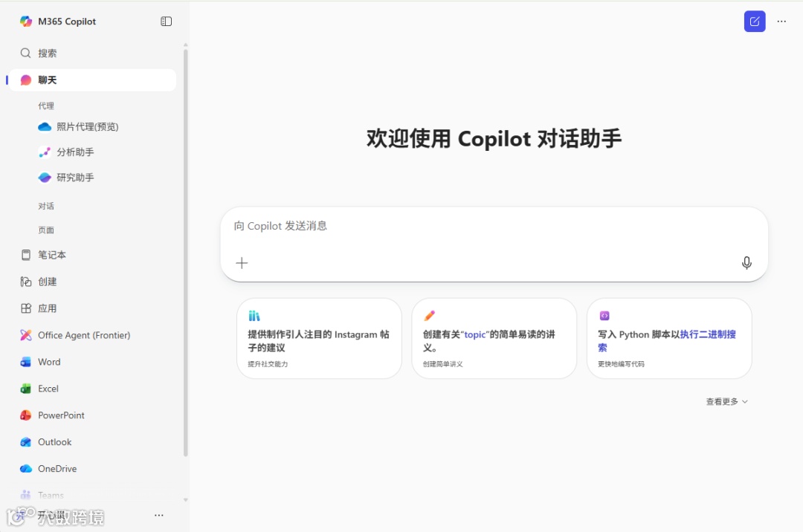
Task: Select the 代理 section header
Action: point(46,106)
